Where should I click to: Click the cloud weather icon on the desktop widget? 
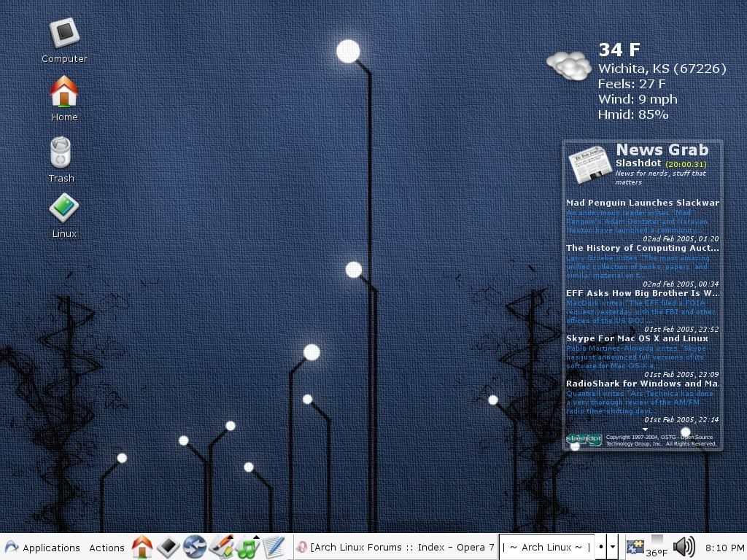tap(569, 65)
